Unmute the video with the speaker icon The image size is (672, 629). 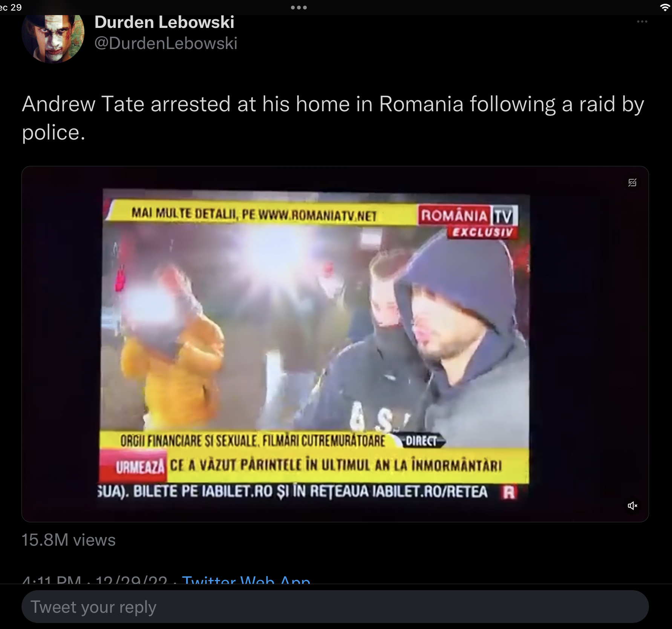pos(632,506)
